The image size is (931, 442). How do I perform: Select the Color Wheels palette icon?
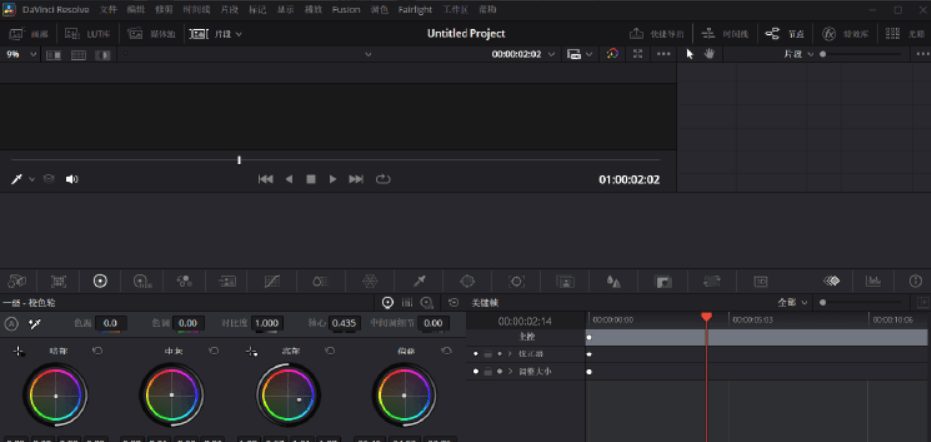(100, 281)
